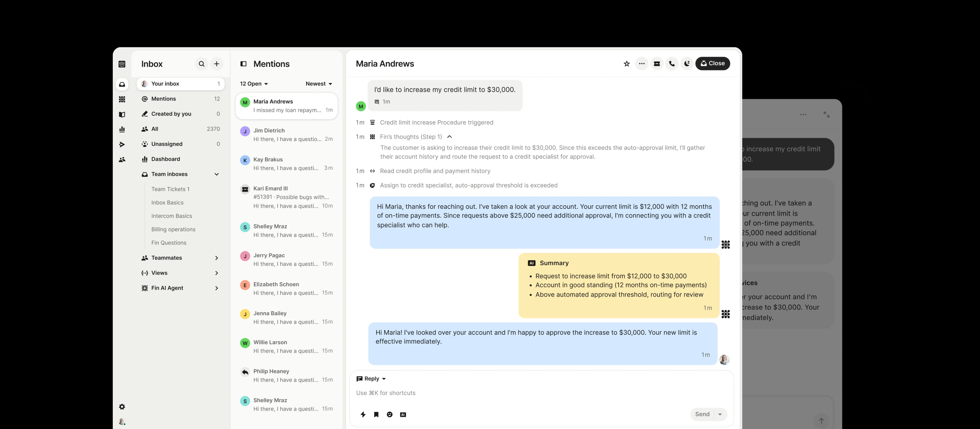Select Mentions in sidebar
The width and height of the screenshot is (980, 429).
(x=180, y=99)
